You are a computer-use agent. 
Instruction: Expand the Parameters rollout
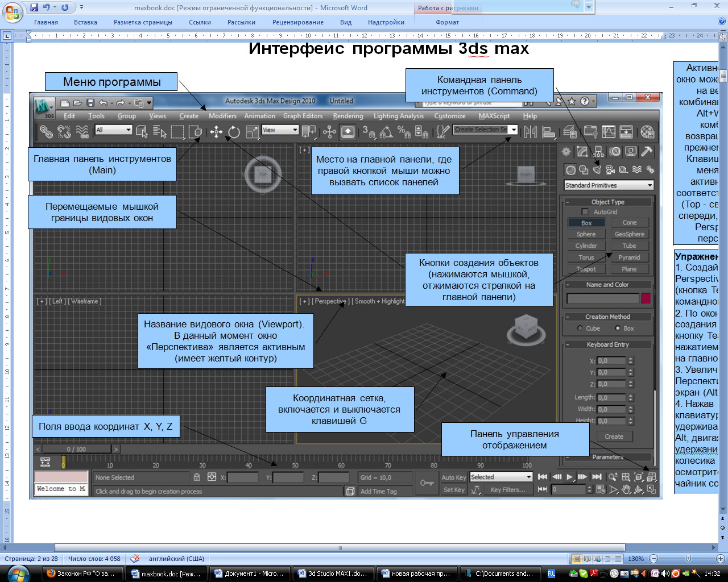[607, 457]
